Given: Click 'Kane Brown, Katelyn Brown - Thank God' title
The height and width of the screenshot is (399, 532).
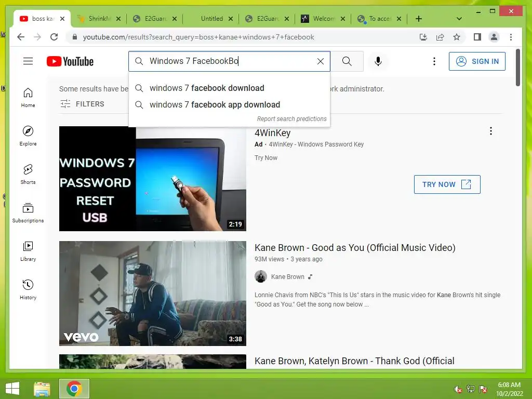Looking at the screenshot, I should point(354,361).
